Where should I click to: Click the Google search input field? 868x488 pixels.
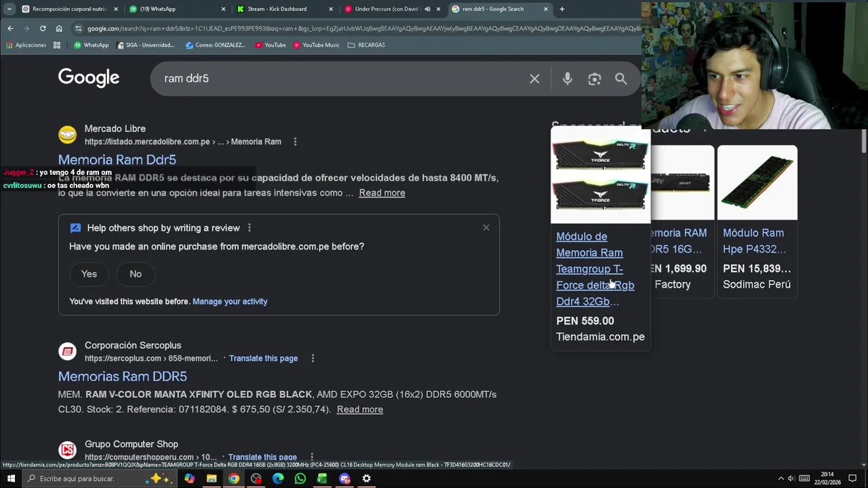[x=342, y=79]
